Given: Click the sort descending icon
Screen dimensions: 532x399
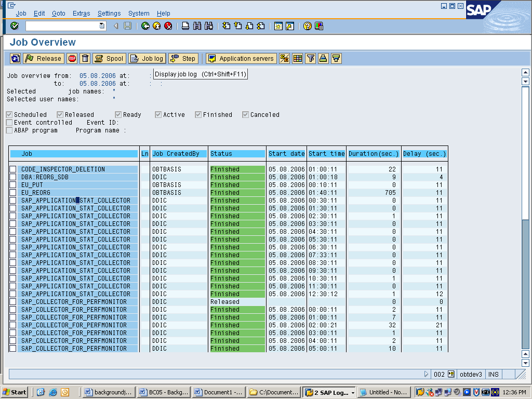Looking at the screenshot, I should coord(336,58).
